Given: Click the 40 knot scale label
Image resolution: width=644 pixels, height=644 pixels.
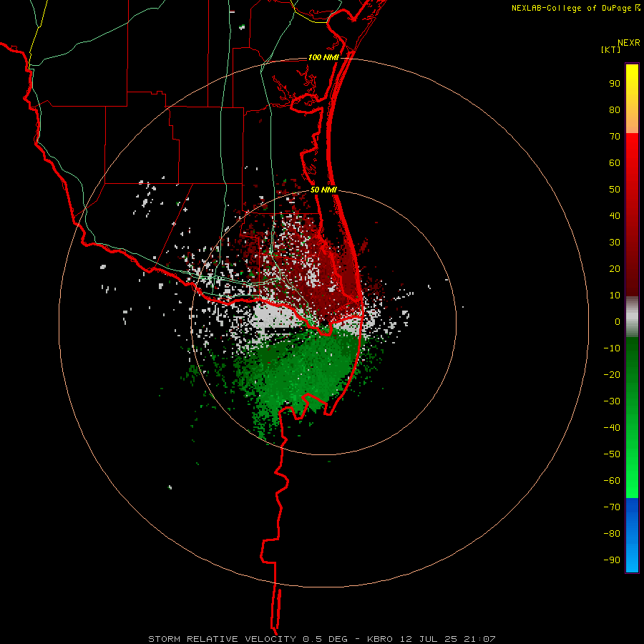Looking at the screenshot, I should click(x=615, y=215).
